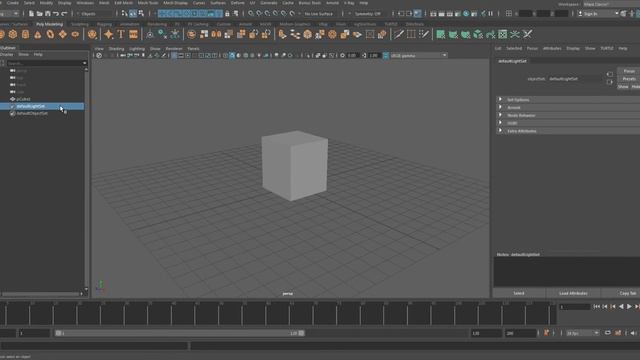The width and height of the screenshot is (640, 360).
Task: Click the Select button in Attribute Editor
Action: (x=518, y=293)
